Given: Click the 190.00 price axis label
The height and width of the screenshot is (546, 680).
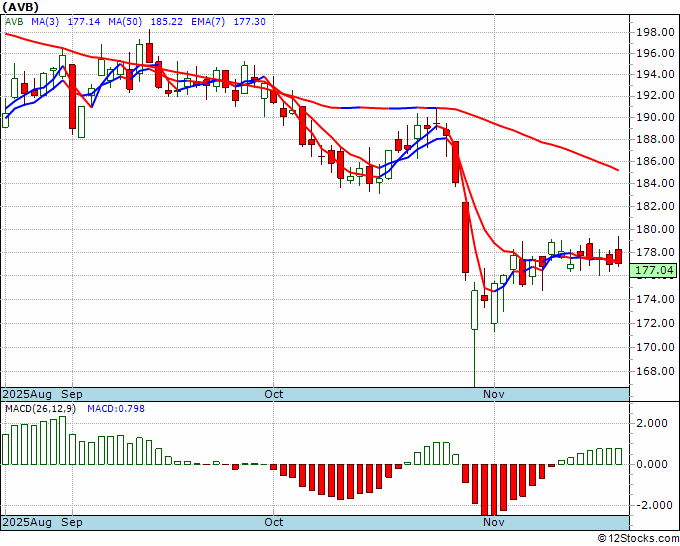Looking at the screenshot, I should (x=655, y=117).
